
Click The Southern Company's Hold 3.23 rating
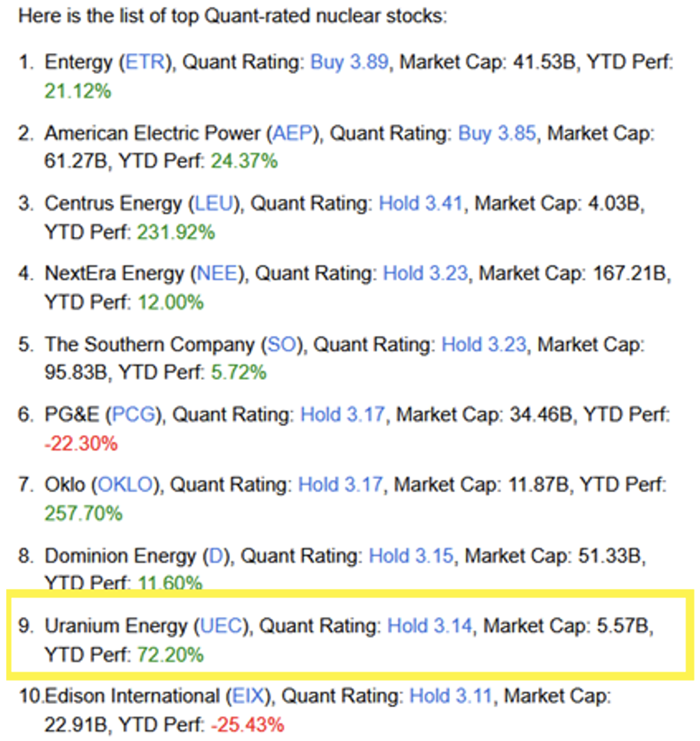pyautogui.click(x=484, y=345)
